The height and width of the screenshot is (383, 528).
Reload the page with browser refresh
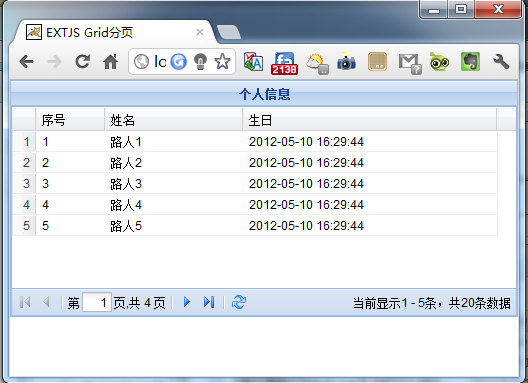82,62
